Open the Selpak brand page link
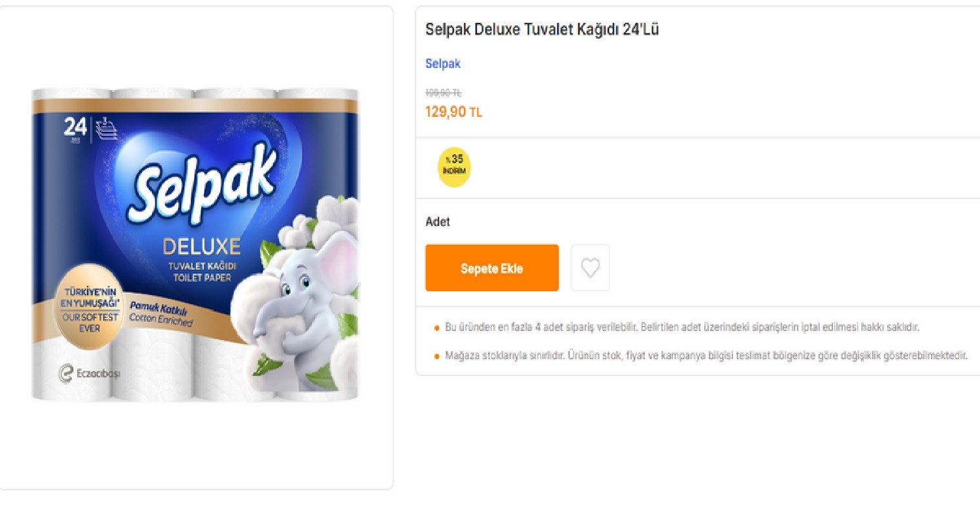The width and height of the screenshot is (980, 506). 442,63
